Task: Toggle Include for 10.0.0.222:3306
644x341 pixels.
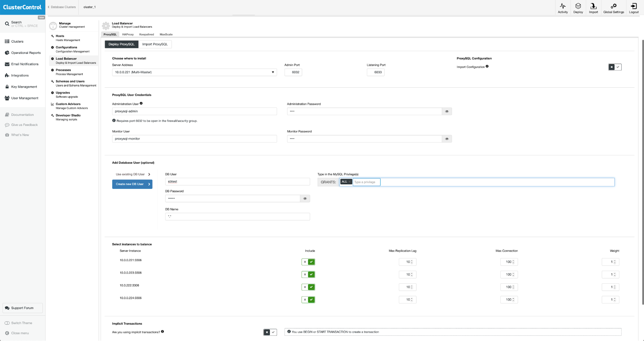Action: pyautogui.click(x=308, y=287)
